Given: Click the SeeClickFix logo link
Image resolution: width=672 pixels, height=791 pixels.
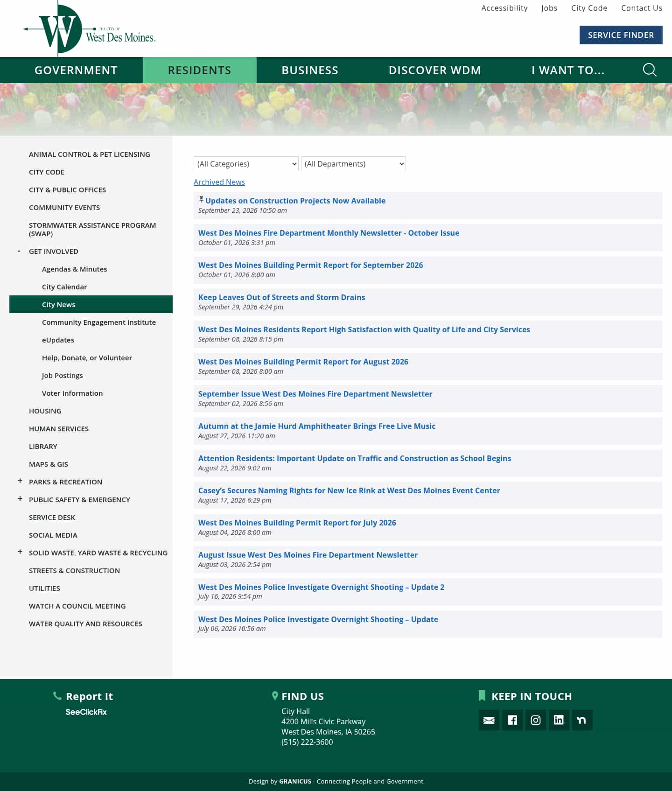Looking at the screenshot, I should click(x=86, y=712).
